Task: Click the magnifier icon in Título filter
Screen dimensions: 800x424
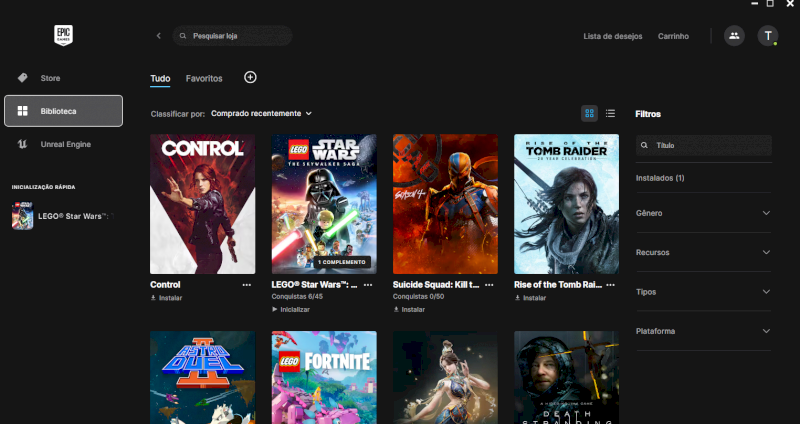Action: [x=644, y=145]
